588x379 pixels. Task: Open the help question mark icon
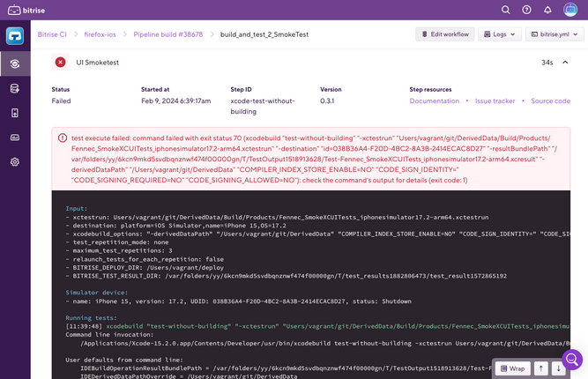click(526, 10)
